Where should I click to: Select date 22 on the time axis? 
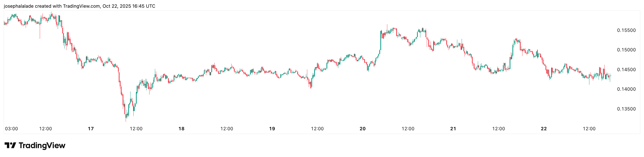click(544, 129)
